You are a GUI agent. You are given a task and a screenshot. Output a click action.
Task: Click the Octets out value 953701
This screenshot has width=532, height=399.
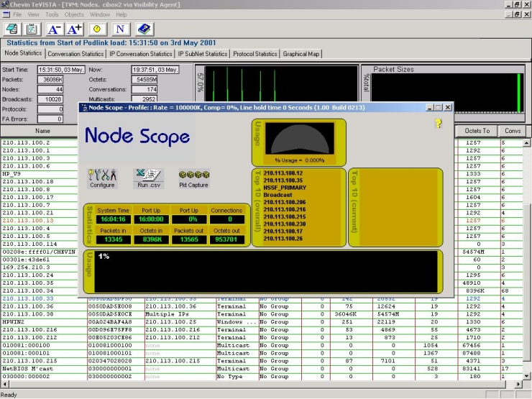click(x=227, y=239)
